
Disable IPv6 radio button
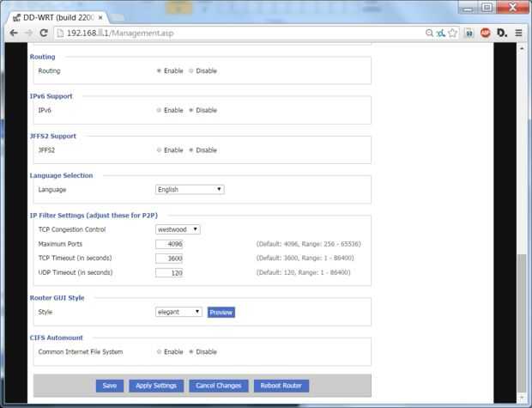(191, 111)
